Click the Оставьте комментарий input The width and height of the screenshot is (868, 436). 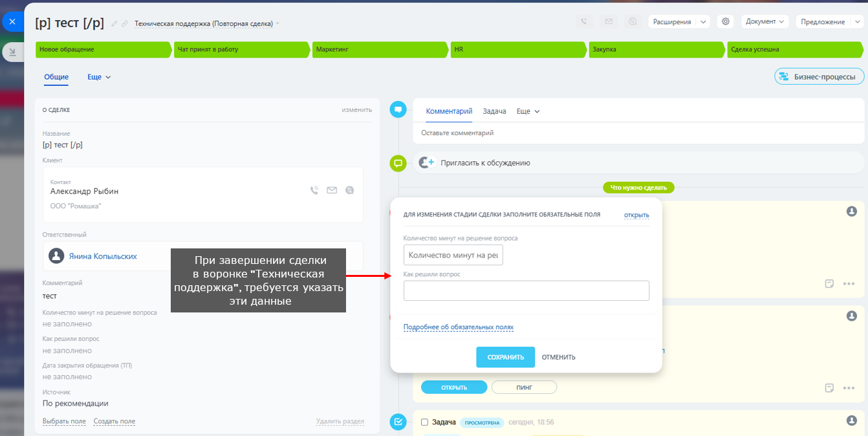tap(638, 133)
